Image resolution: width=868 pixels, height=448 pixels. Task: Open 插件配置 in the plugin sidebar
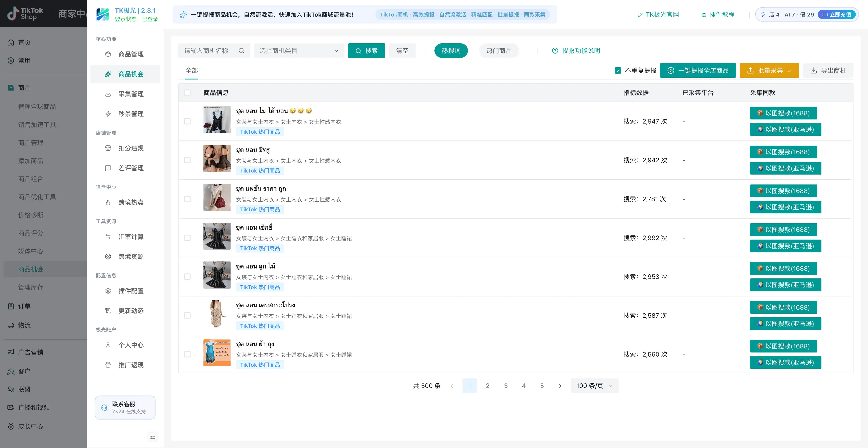125,291
